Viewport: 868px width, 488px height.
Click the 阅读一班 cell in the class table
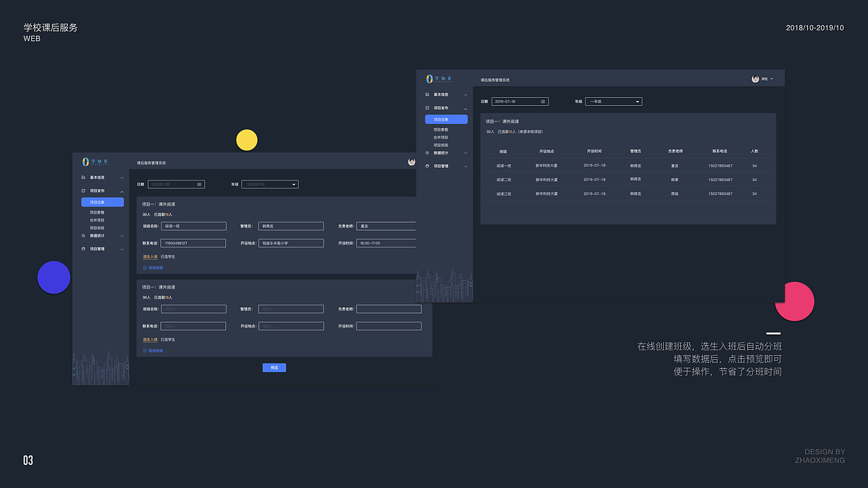pos(504,165)
